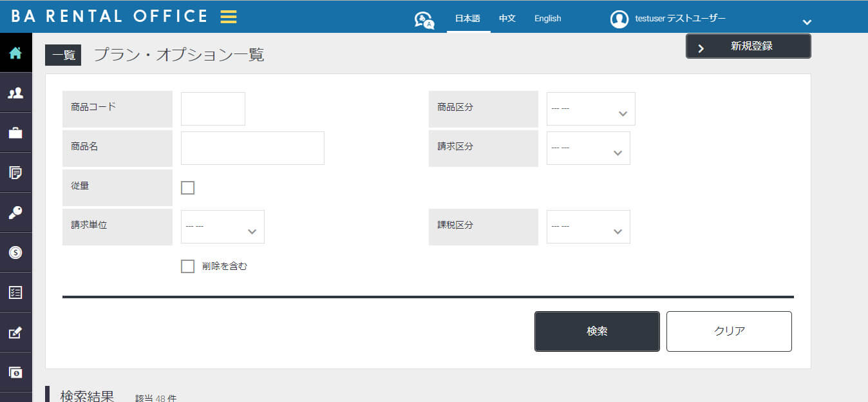Open the checklist icon in sidebar
The width and height of the screenshot is (868, 402).
(x=15, y=293)
